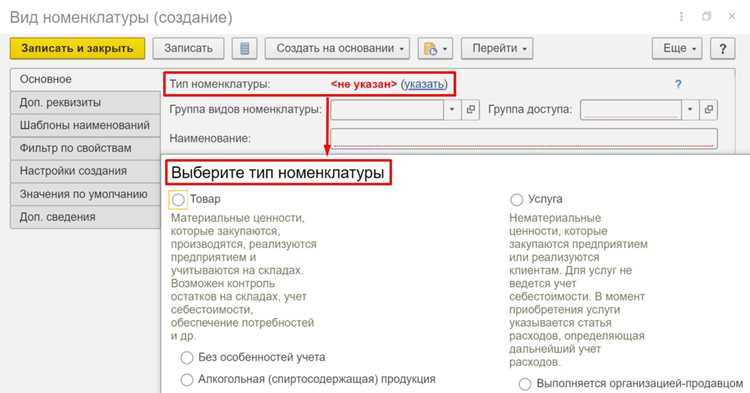This screenshot has height=393, width=750.
Task: Open the Фильтр по свойствам tab
Action: coord(85,148)
